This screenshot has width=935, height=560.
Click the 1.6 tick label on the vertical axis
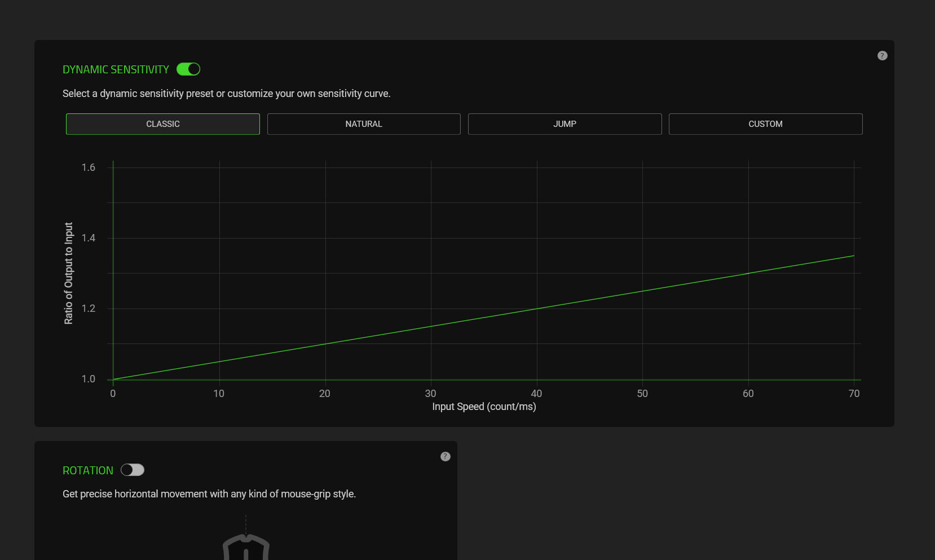(89, 167)
